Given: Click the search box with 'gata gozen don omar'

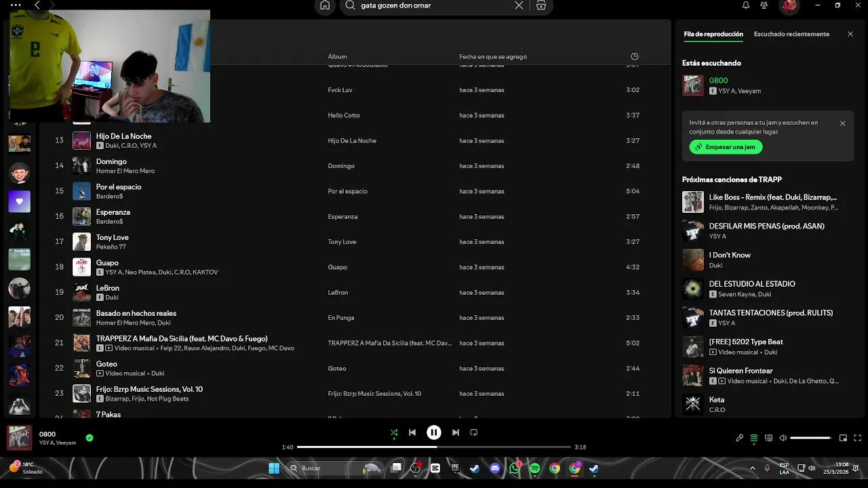Looking at the screenshot, I should tap(434, 5).
